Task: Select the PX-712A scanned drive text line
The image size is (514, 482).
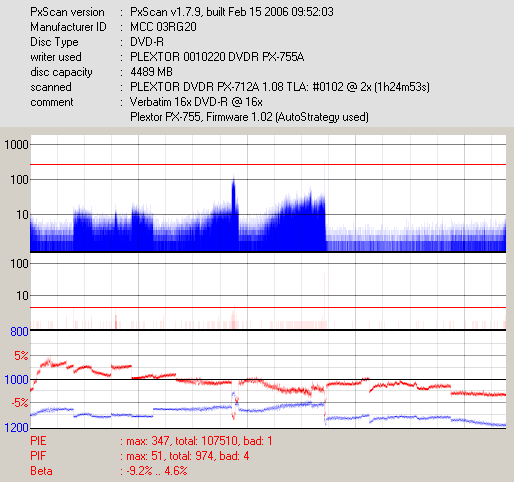Action: tap(280, 87)
